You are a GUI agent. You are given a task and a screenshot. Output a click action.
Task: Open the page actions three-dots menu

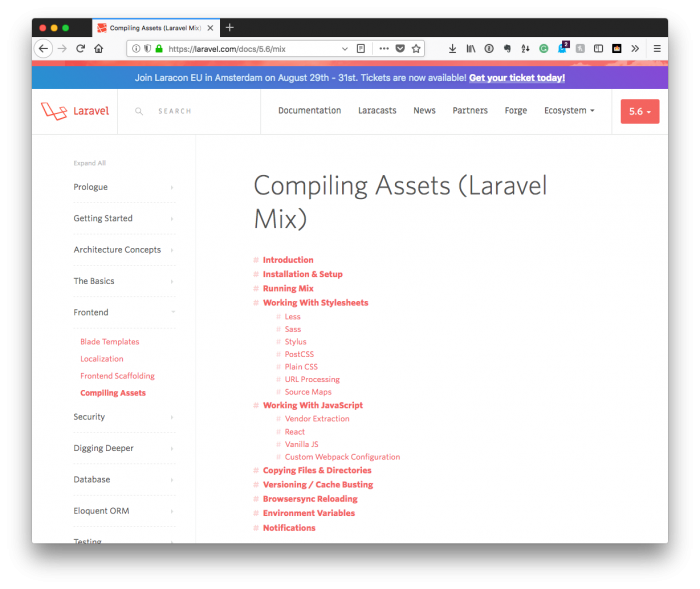click(x=384, y=49)
